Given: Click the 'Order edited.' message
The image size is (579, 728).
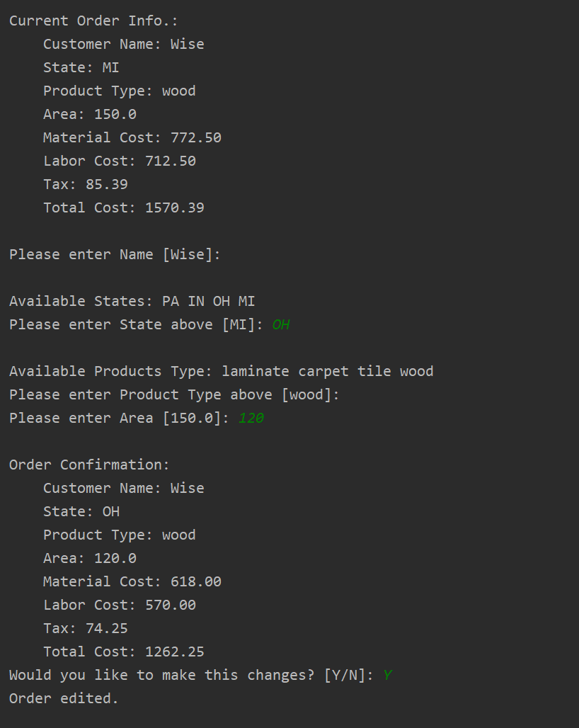Looking at the screenshot, I should (x=64, y=698).
